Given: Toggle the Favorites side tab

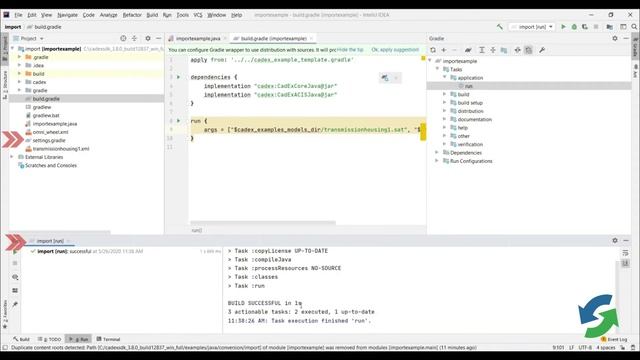Looking at the screenshot, I should [x=5, y=315].
